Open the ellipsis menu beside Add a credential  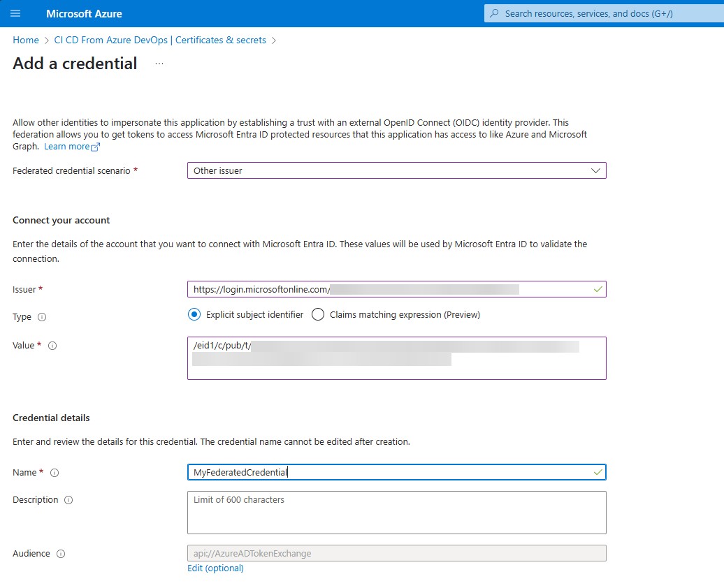coord(159,64)
